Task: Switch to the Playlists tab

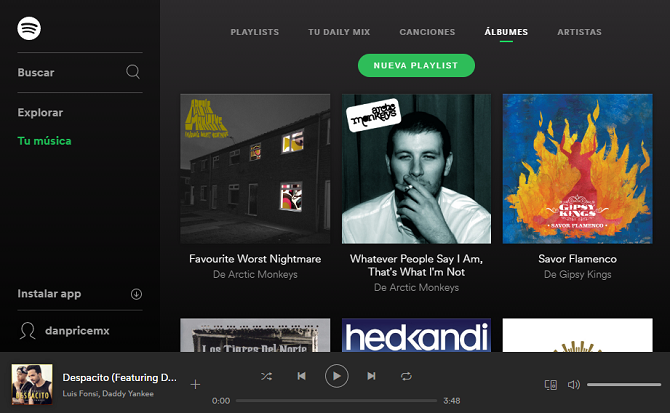Action: 255,32
